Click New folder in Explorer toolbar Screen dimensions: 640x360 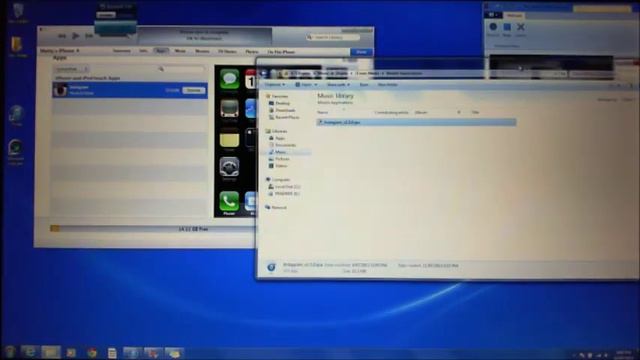387,85
